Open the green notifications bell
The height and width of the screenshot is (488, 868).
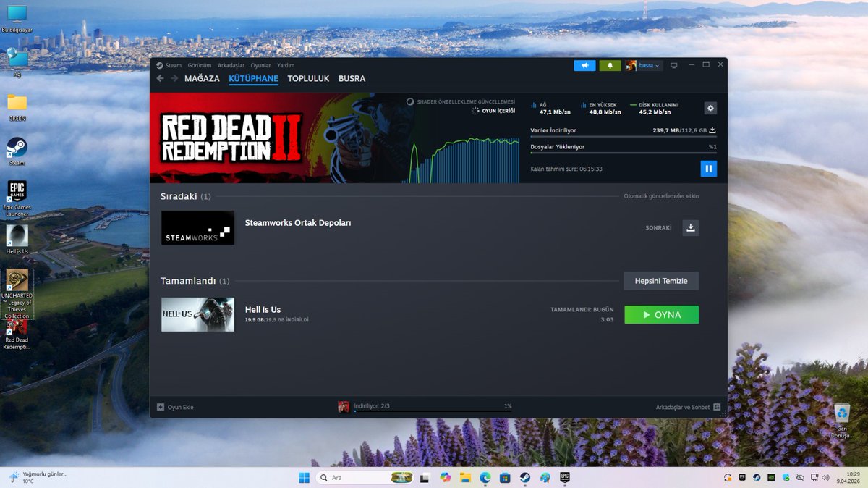coord(610,65)
